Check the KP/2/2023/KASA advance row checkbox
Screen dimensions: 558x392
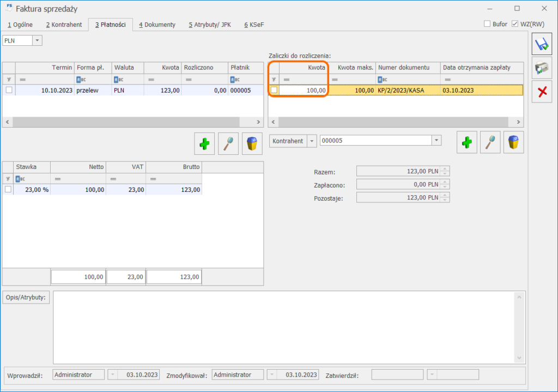(x=274, y=90)
